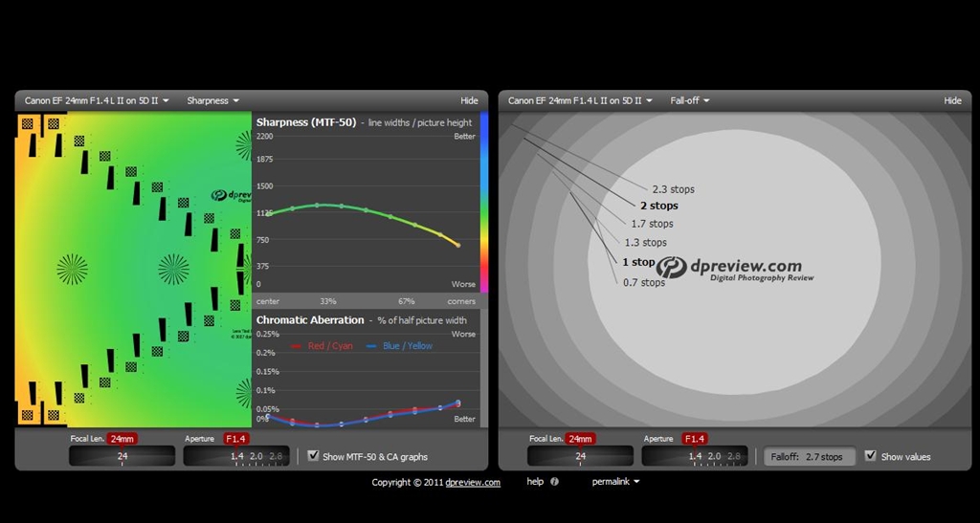The width and height of the screenshot is (980, 523).
Task: Click the 1.7 stops label
Action: [652, 224]
